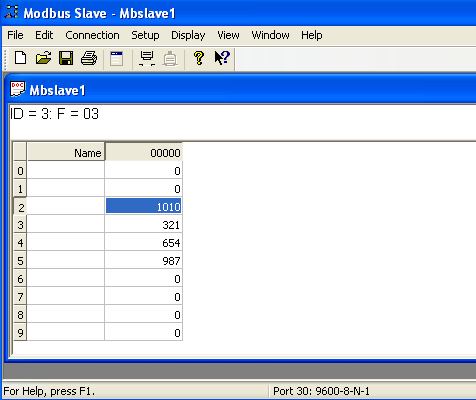
Task: Select row header 8
Action: (20, 314)
